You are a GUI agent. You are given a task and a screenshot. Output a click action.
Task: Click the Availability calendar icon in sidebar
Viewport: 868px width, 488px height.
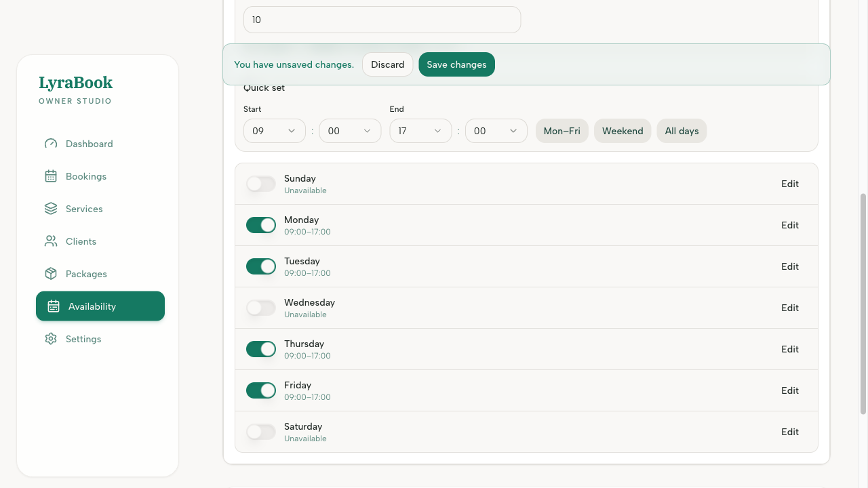coord(51,306)
